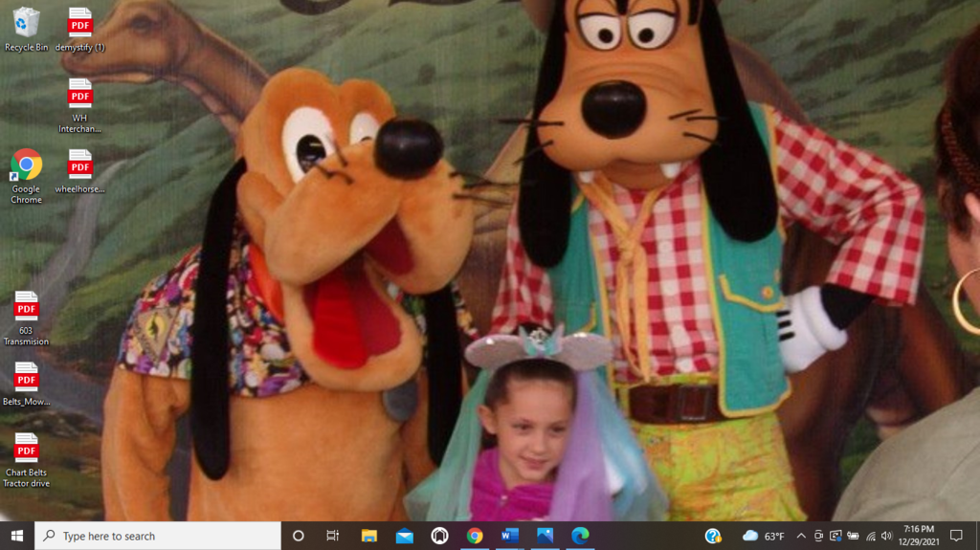
Task: Open the speaker volume tray icon
Action: point(887,536)
